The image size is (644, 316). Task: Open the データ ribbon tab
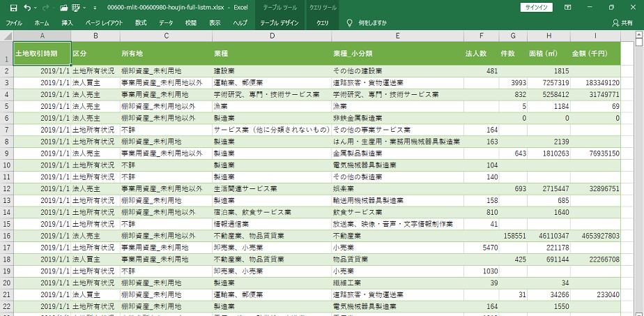166,23
